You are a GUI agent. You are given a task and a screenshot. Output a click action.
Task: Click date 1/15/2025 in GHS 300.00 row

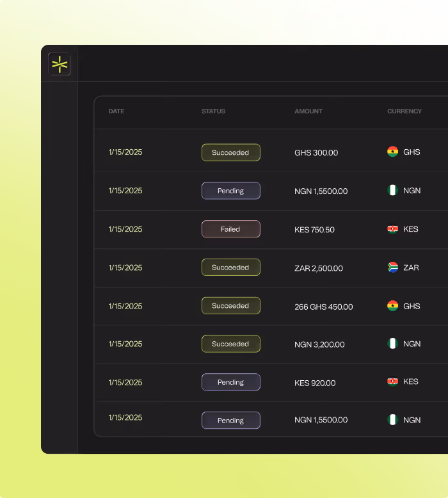[x=125, y=152]
